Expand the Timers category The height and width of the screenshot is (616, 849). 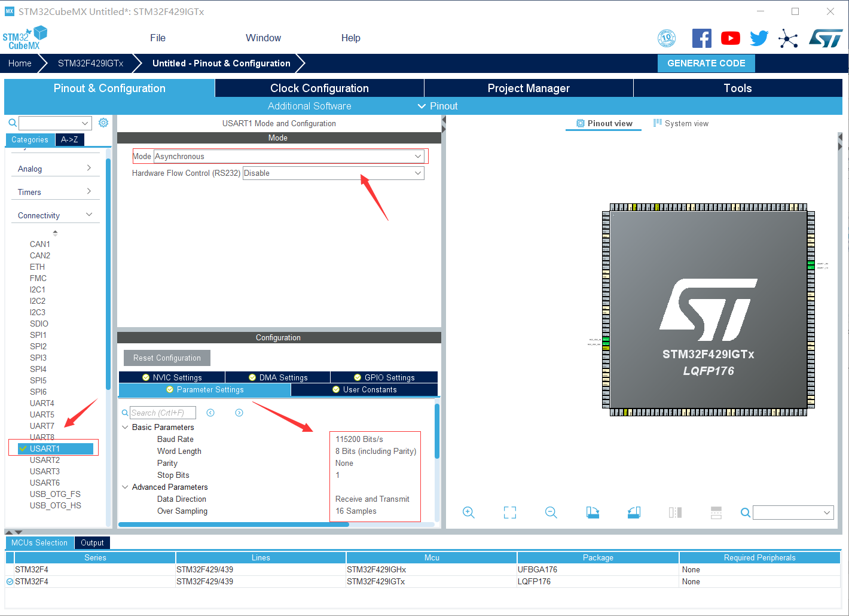[55, 192]
